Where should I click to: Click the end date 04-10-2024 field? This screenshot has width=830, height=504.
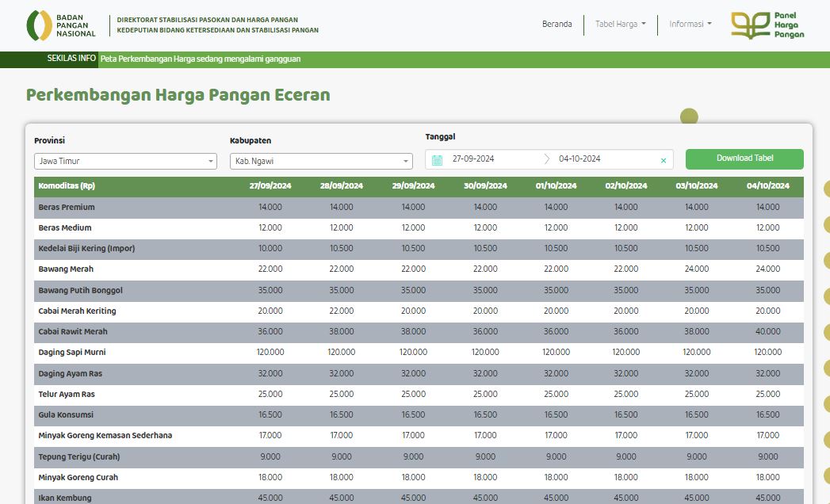coord(579,158)
